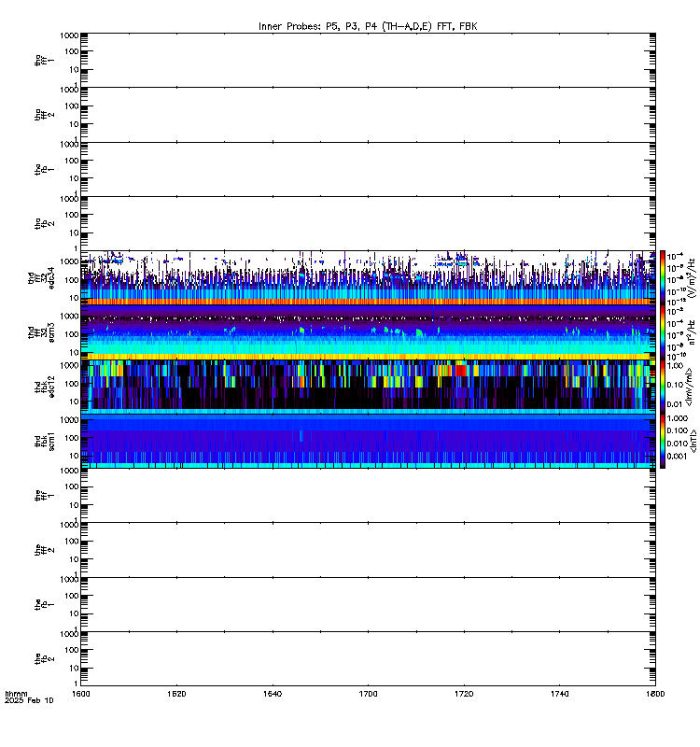The image size is (700, 747).
Task: Click the nT²/Hz color bar
Action: [663, 332]
